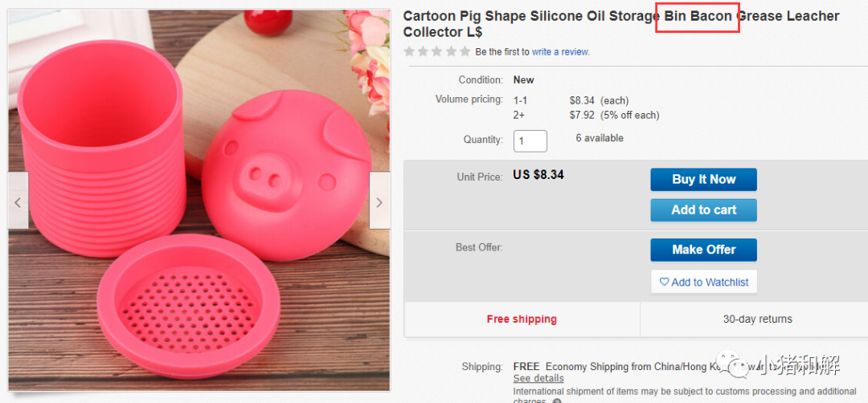Select the fifth rating star
Screen dimensions: 868x403
point(465,51)
